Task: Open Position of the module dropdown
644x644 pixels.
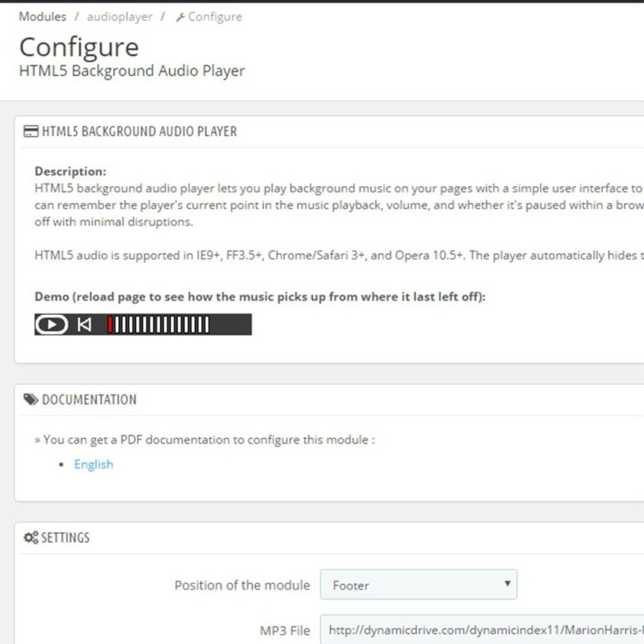Action: (419, 584)
